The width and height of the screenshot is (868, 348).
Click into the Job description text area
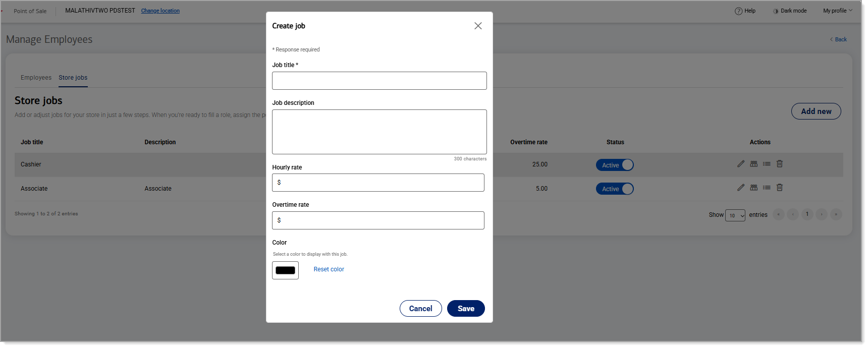[x=379, y=132]
